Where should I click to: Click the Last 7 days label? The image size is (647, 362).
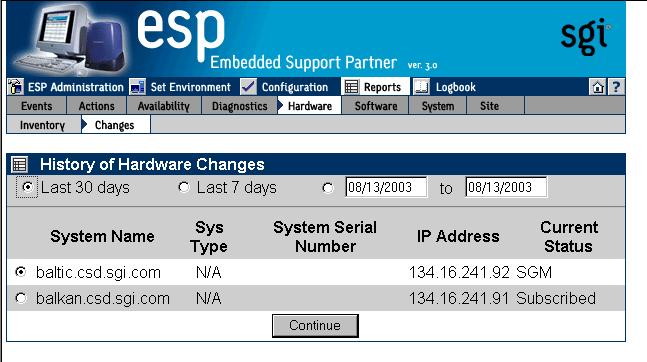coord(237,188)
